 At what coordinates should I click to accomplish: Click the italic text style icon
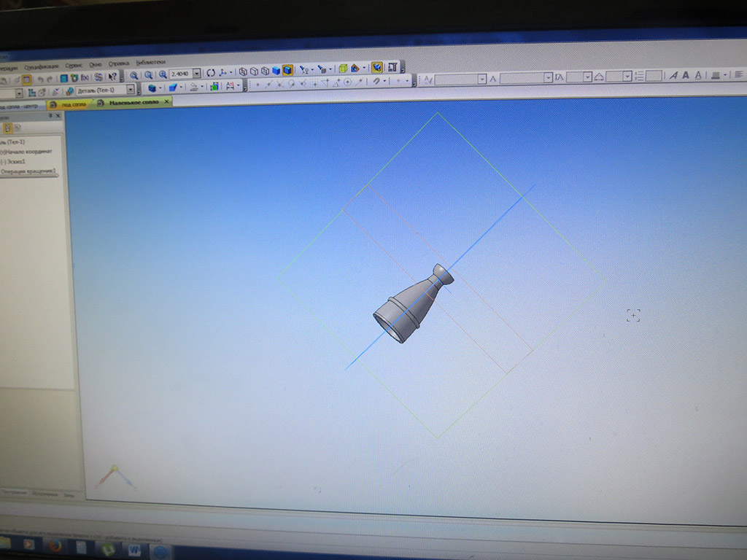click(x=674, y=75)
